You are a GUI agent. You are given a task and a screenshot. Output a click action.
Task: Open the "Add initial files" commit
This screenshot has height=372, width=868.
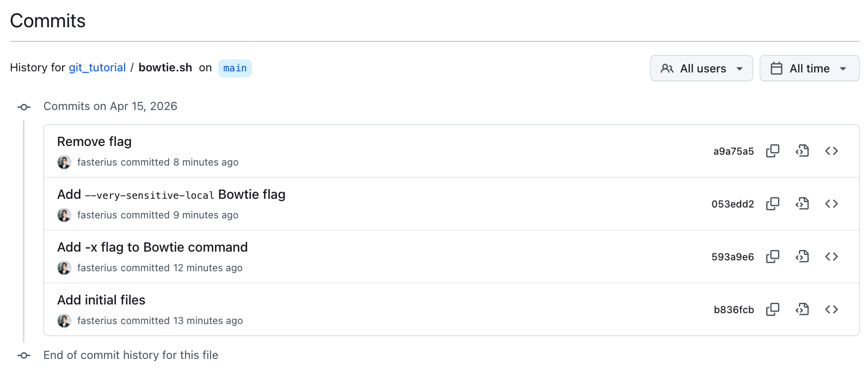101,300
